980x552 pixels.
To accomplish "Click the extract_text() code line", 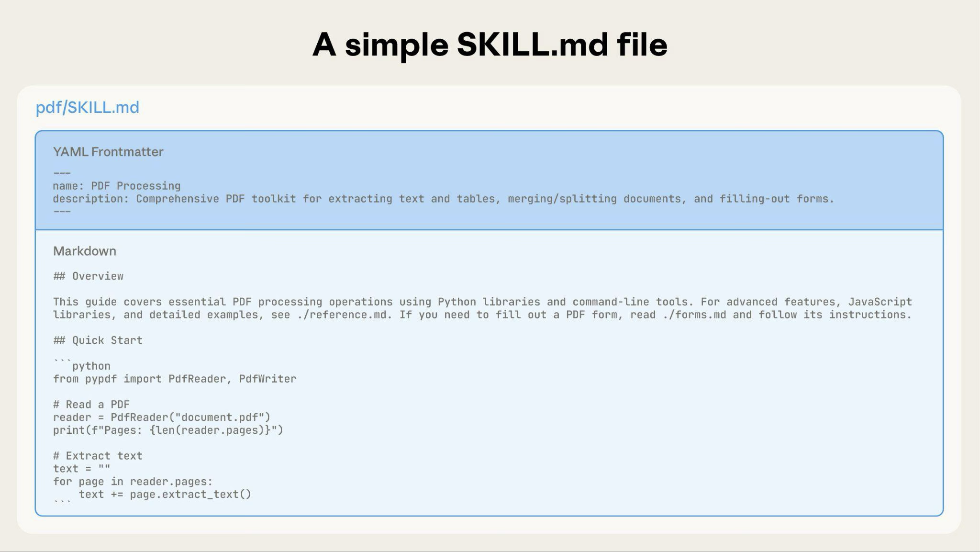I will tap(166, 494).
